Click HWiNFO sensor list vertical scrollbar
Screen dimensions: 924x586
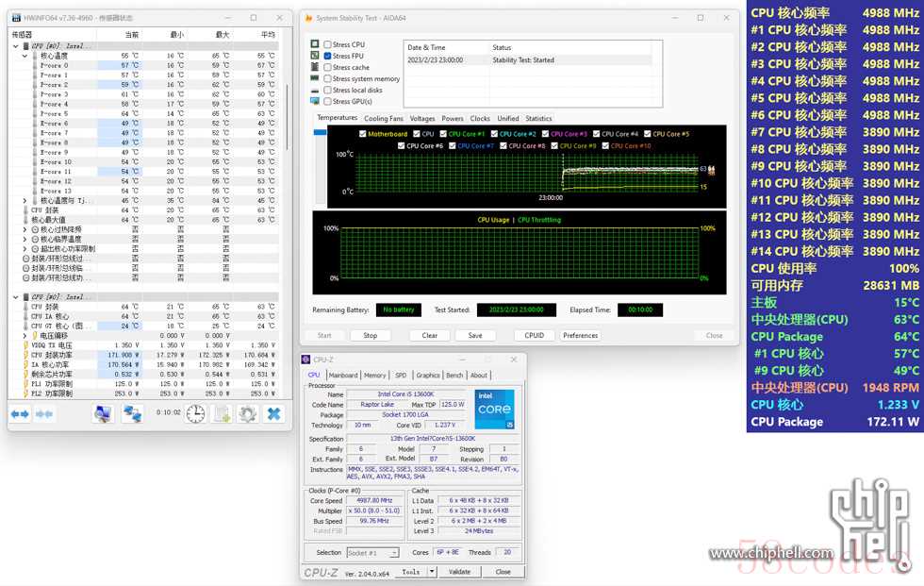(x=287, y=118)
